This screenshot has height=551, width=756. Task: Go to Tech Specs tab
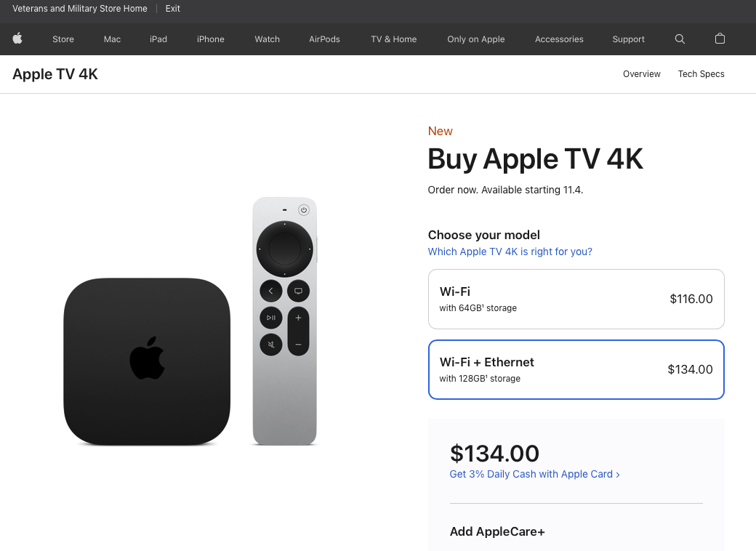click(701, 73)
